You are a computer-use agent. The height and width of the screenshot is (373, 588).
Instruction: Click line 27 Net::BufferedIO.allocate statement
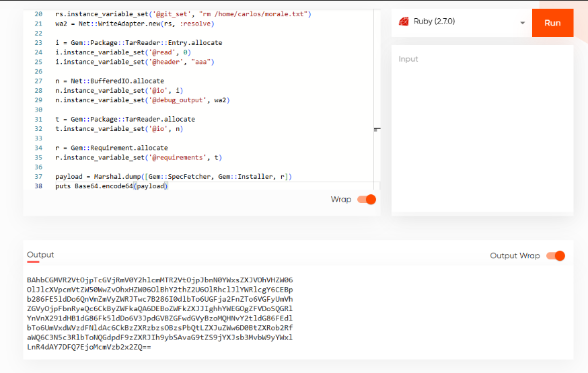[x=110, y=81]
